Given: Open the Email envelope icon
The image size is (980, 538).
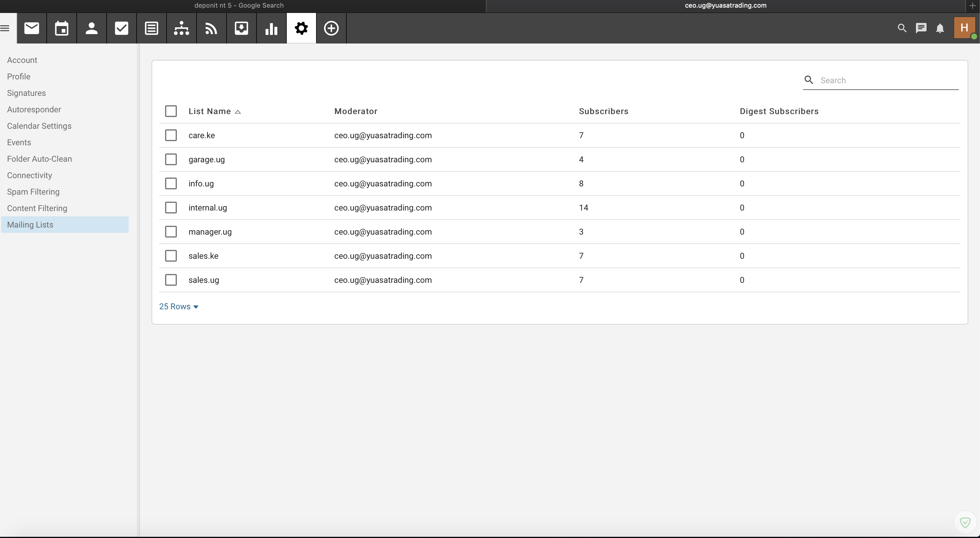Looking at the screenshot, I should [x=31, y=28].
